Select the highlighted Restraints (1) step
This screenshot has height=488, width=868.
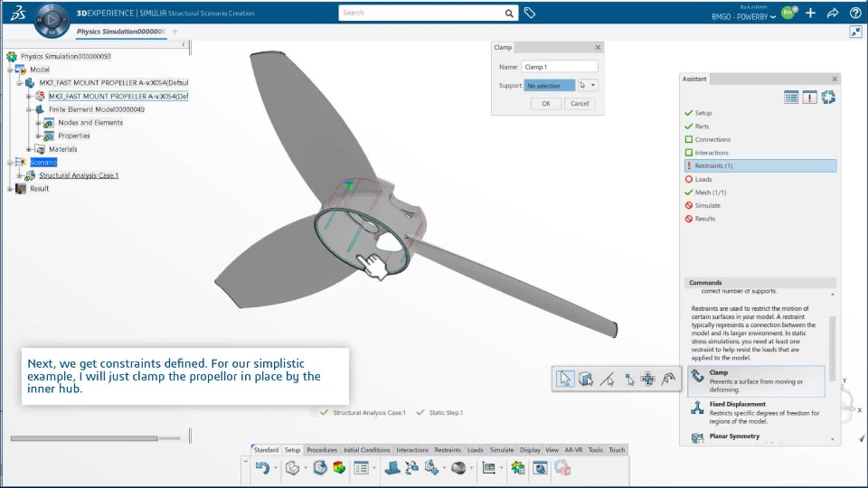tap(760, 165)
